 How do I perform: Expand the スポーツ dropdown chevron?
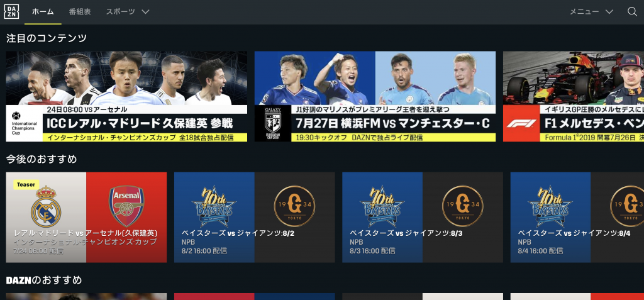click(x=145, y=11)
